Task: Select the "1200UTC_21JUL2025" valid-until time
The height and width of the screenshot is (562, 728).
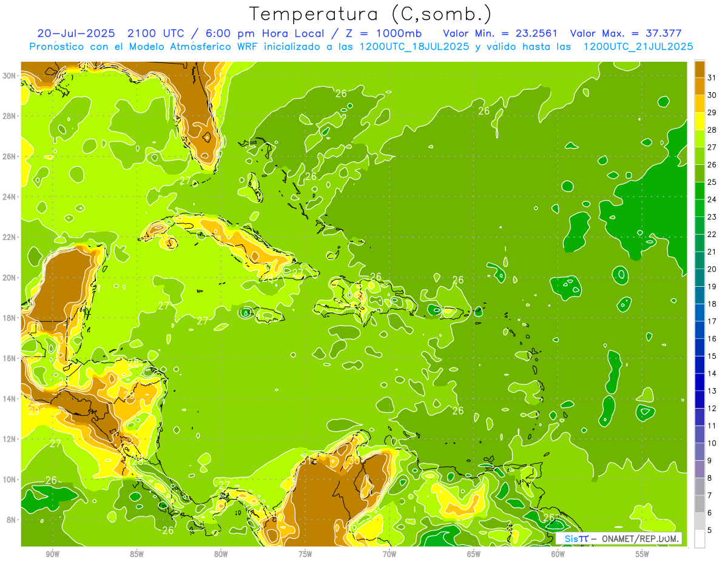Action: [x=638, y=47]
